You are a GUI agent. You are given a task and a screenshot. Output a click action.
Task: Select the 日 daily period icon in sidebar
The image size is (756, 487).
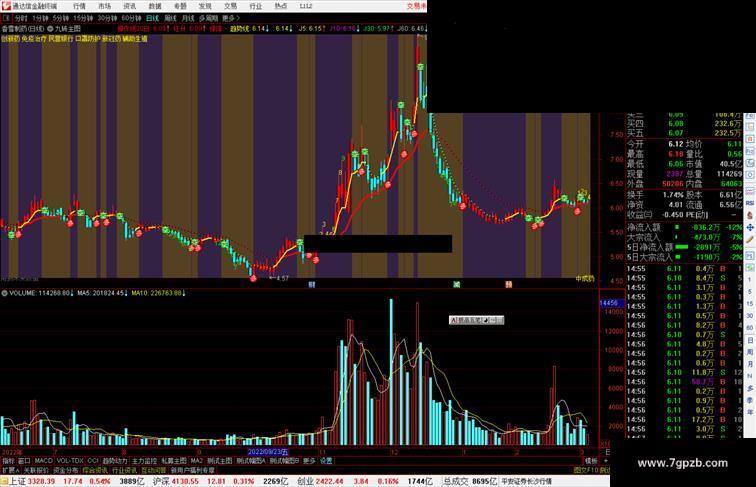click(x=750, y=340)
